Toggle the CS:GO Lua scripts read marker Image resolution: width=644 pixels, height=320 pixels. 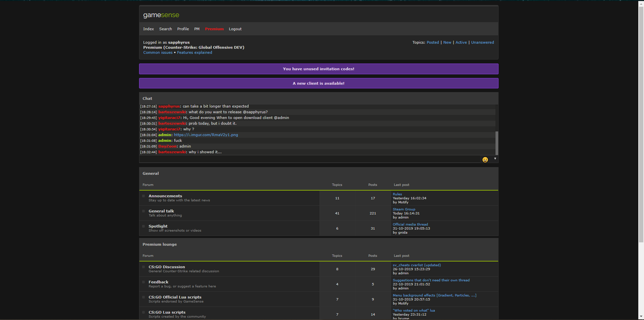143,312
